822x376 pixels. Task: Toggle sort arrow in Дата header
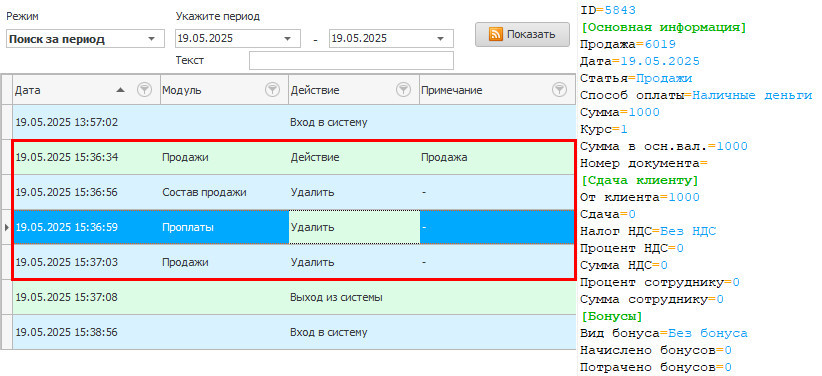point(121,90)
